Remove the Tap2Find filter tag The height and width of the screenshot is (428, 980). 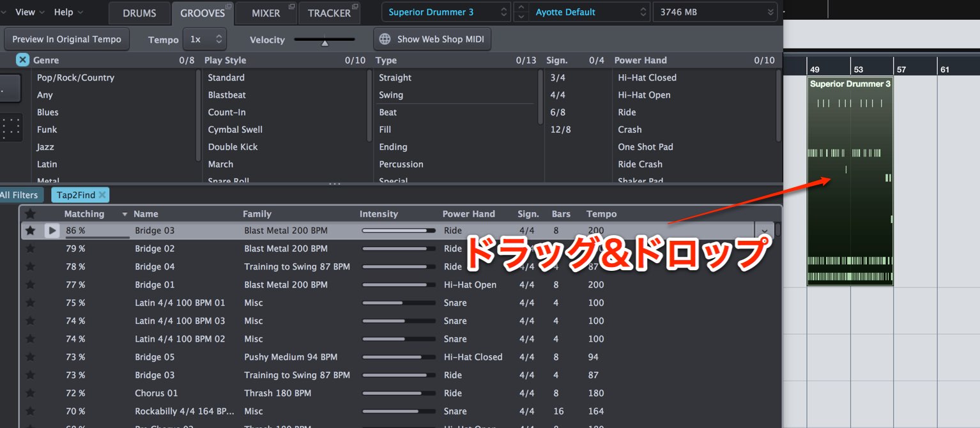102,195
